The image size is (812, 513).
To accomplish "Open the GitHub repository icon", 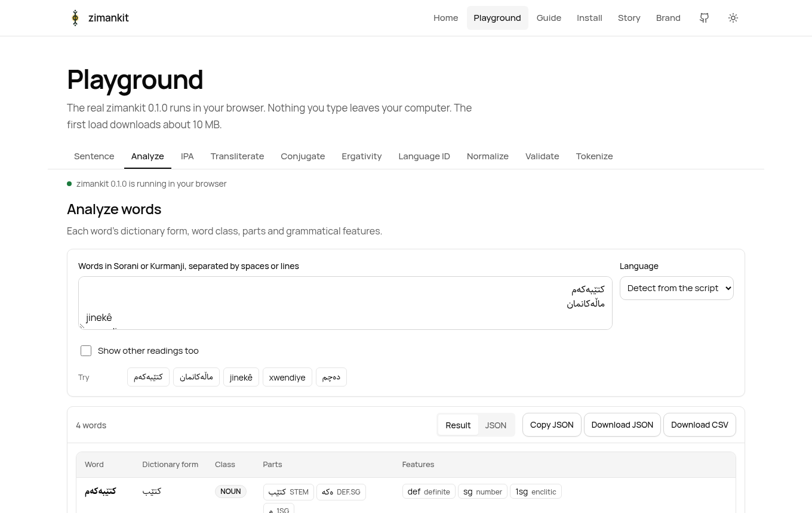I will (x=705, y=18).
